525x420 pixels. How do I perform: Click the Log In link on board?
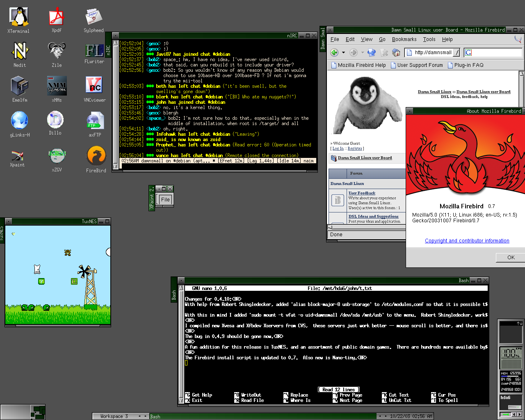click(x=338, y=148)
